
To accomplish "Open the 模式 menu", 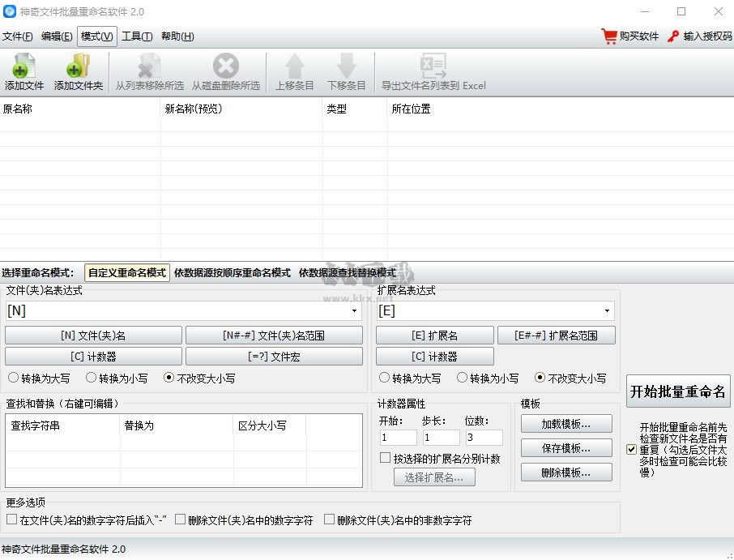I will coord(96,36).
